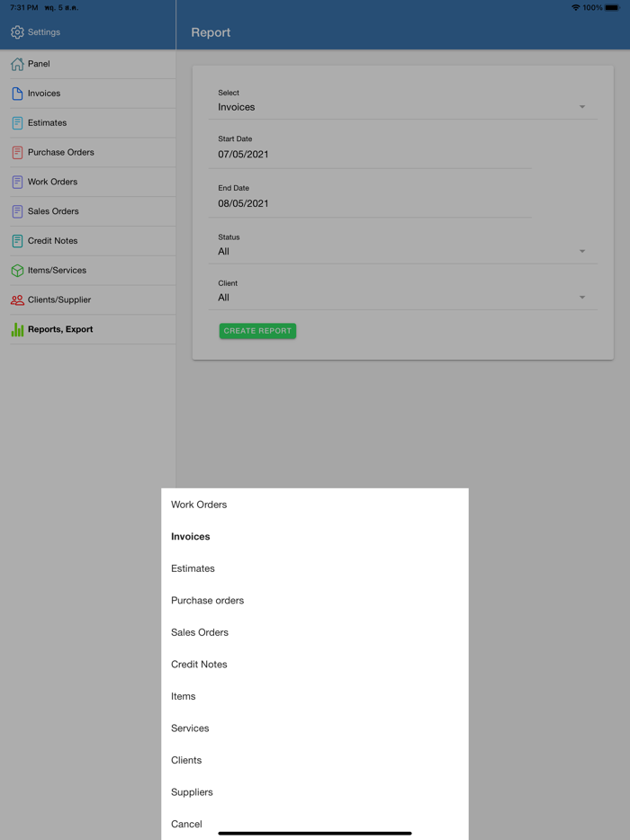Select Sales Orders in the picker
Image resolution: width=630 pixels, height=840 pixels.
315,632
